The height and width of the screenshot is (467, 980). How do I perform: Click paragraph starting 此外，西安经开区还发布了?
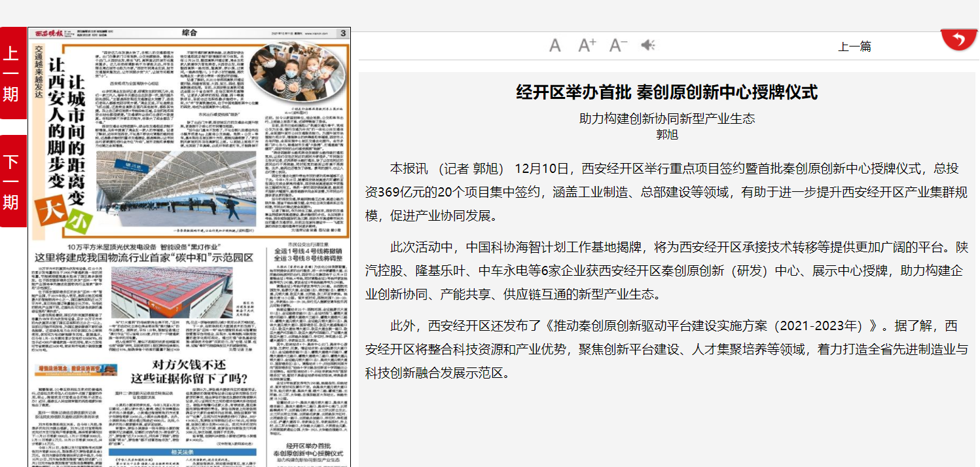point(666,349)
